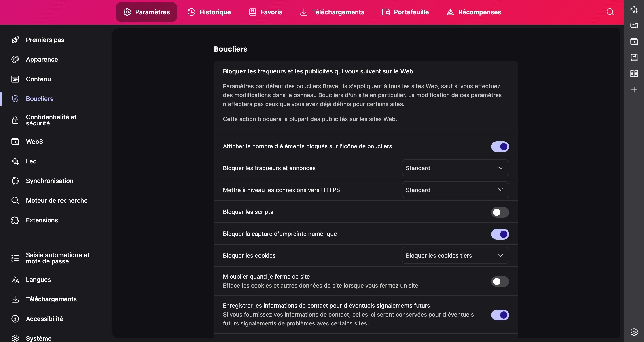Disable 'Afficher le nombre d'éléments bloqués'

[x=500, y=146]
